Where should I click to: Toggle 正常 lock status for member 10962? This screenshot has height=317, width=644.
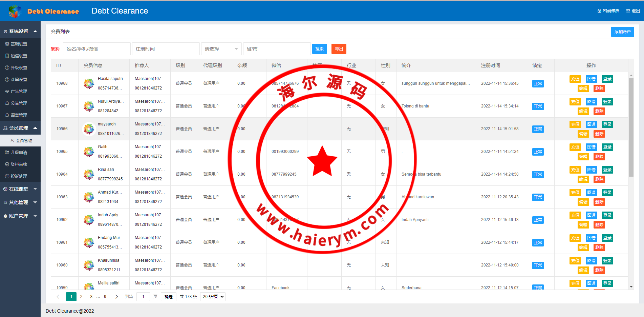click(x=538, y=220)
